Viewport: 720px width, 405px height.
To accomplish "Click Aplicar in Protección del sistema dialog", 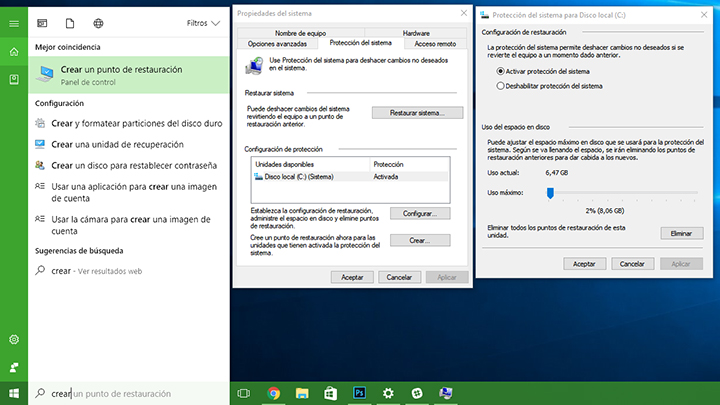I will [x=681, y=264].
